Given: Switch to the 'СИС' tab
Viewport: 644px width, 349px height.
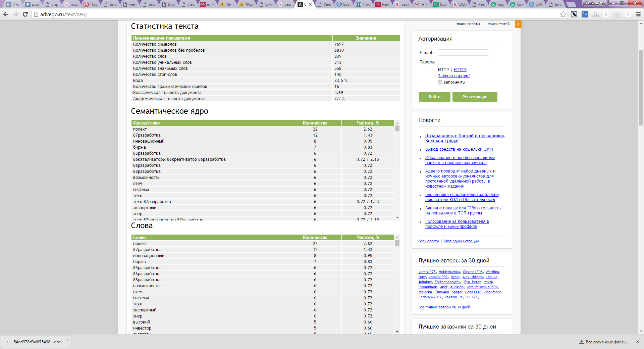Looking at the screenshot, I should (536, 4).
